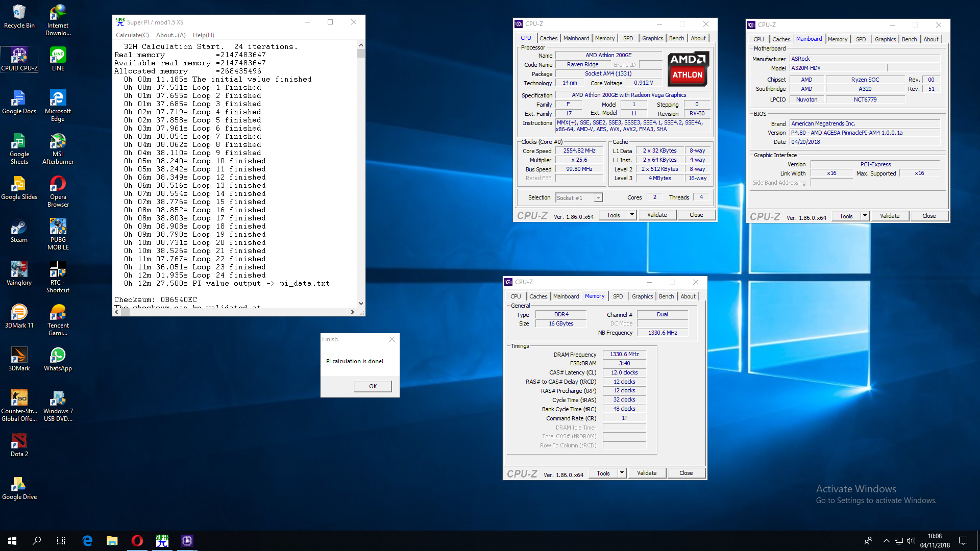
Task: Open Opera Browser desktop icon
Action: [x=58, y=191]
